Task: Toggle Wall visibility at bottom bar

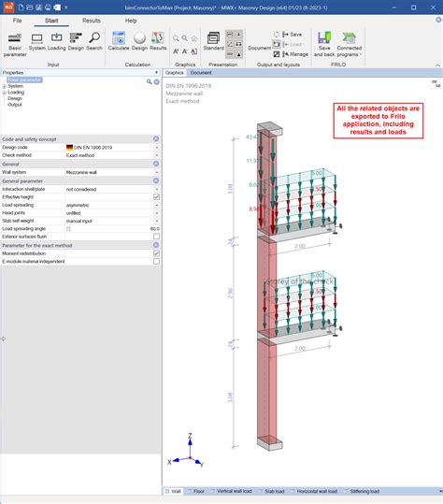Action: coord(173,491)
